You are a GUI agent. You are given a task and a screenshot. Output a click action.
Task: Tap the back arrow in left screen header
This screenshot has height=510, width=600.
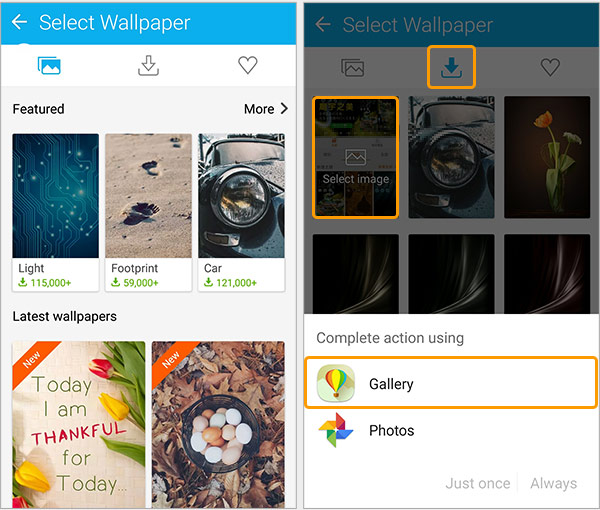19,22
